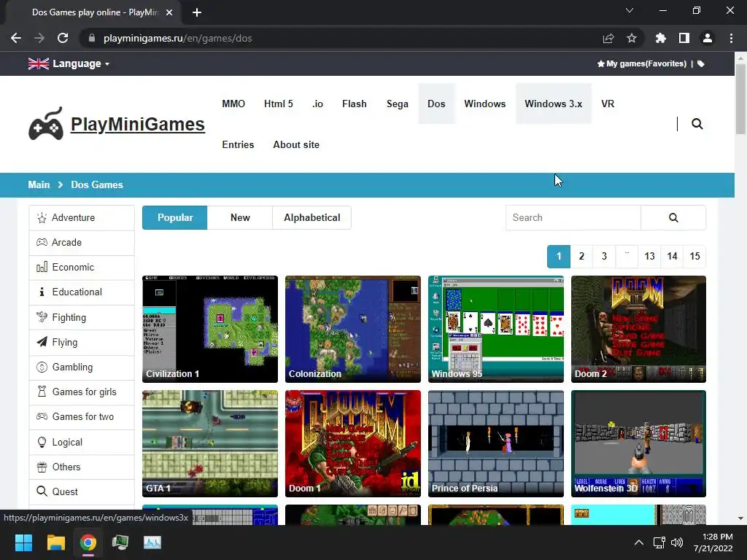Image resolution: width=747 pixels, height=560 pixels.
Task: Reload the page
Action: pos(63,38)
